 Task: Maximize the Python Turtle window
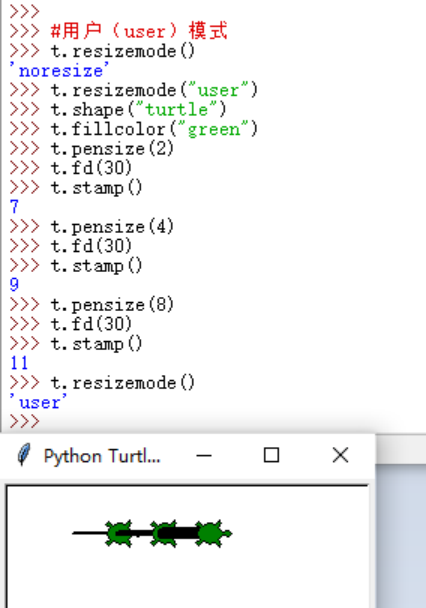coord(271,455)
